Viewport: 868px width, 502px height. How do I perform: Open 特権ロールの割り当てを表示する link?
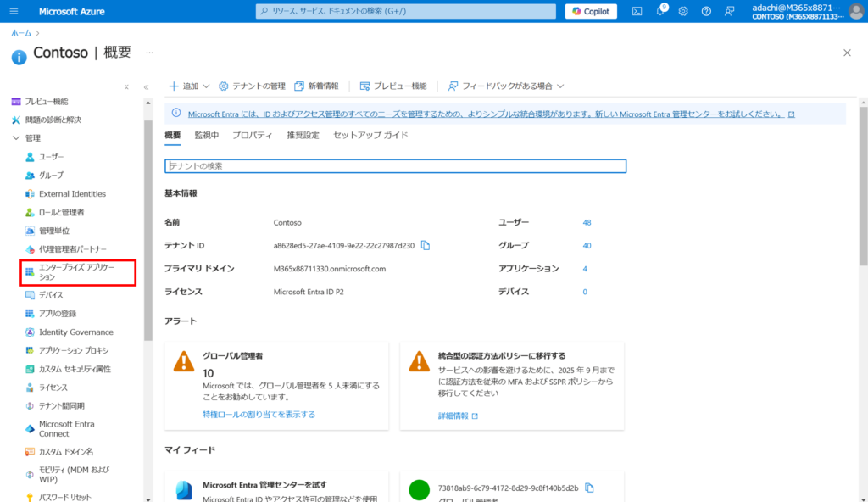tap(259, 415)
